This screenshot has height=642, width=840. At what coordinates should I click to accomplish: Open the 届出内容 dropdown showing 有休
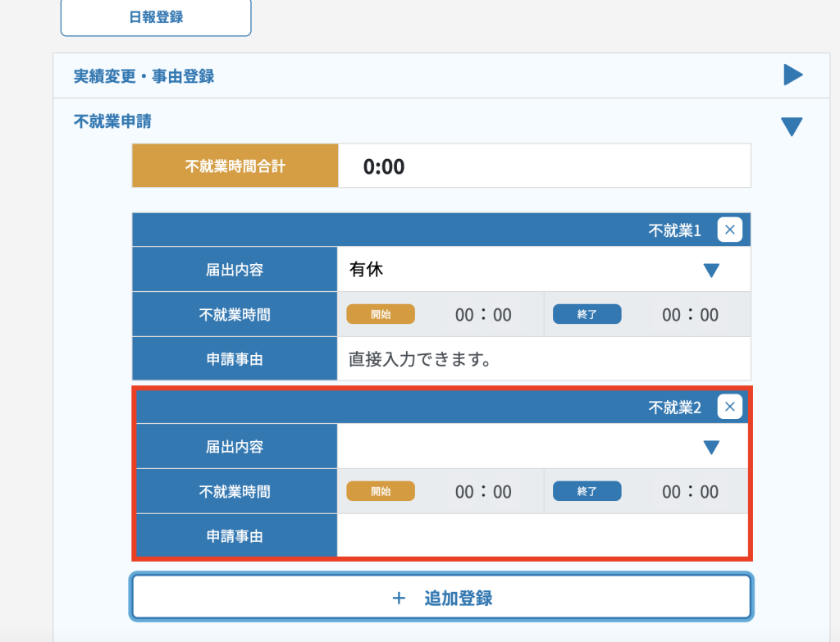coord(544,269)
